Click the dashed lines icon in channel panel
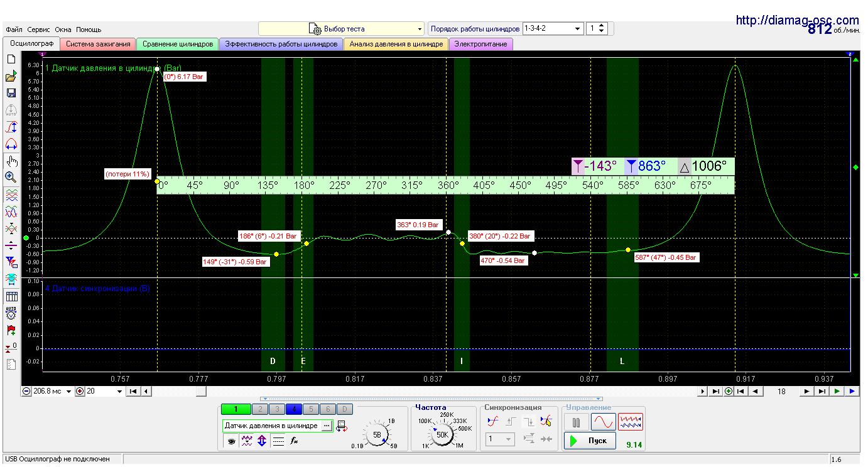The image size is (868, 467). 278,441
